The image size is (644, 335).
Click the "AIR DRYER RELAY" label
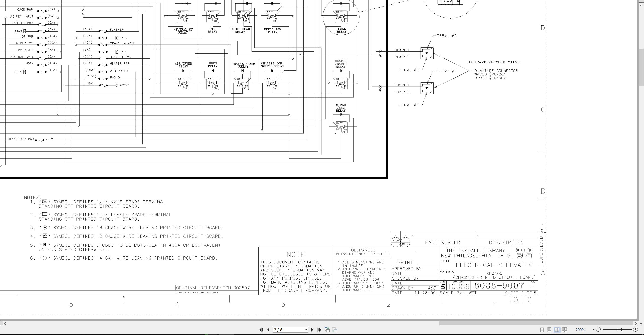[183, 65]
